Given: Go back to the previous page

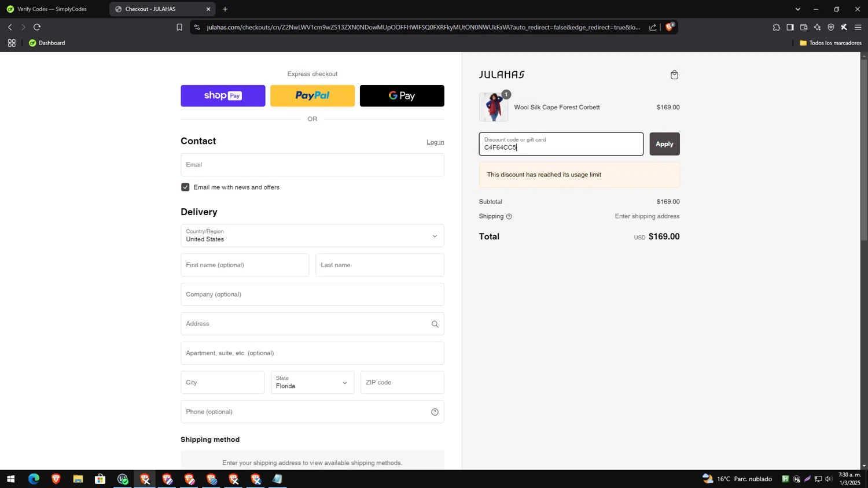Looking at the screenshot, I should pos(10,27).
